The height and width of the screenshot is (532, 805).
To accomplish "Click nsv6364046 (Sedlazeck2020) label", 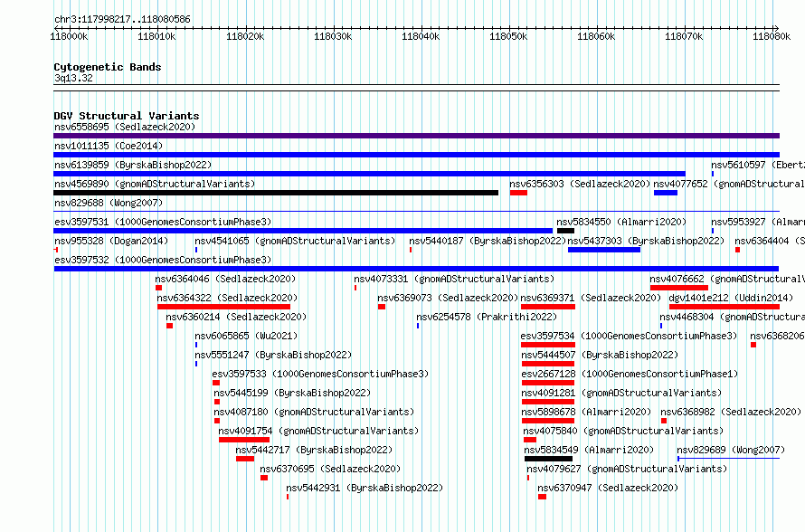I will coord(225,279).
